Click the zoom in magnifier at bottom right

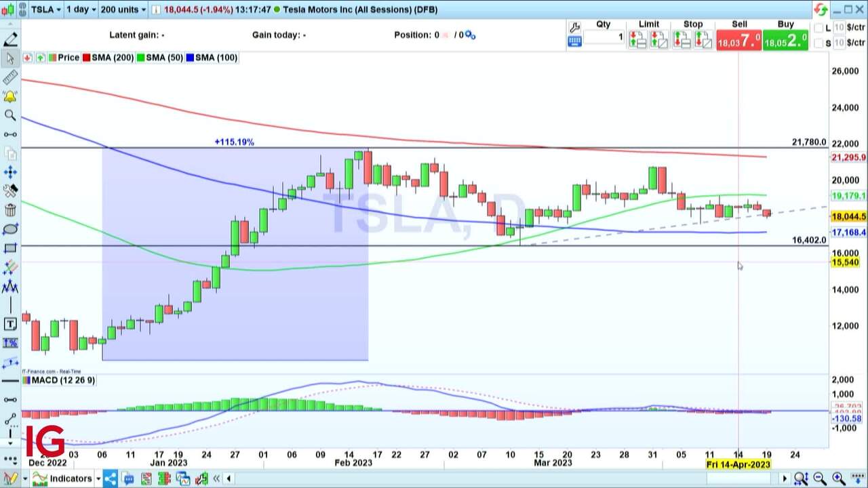click(838, 479)
